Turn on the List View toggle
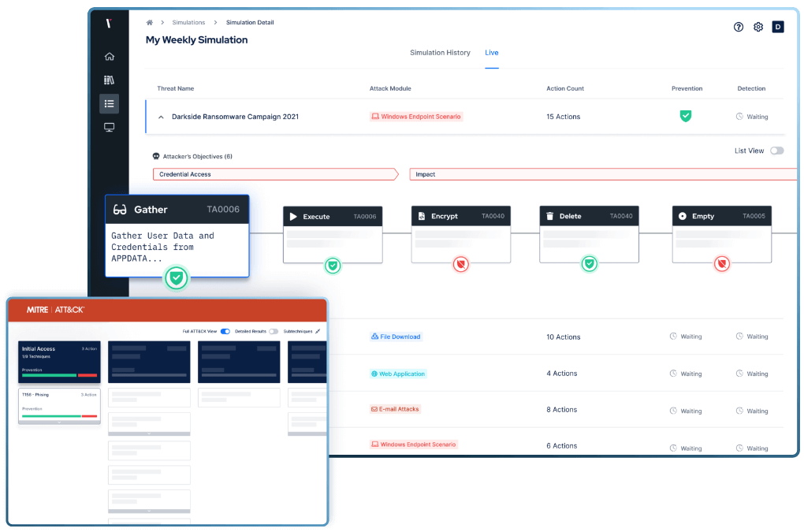Image resolution: width=804 pixels, height=532 pixels. [x=776, y=150]
